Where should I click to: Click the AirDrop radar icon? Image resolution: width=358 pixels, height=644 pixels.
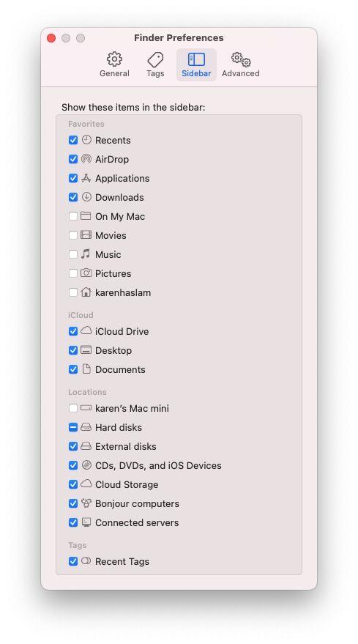pyautogui.click(x=86, y=159)
